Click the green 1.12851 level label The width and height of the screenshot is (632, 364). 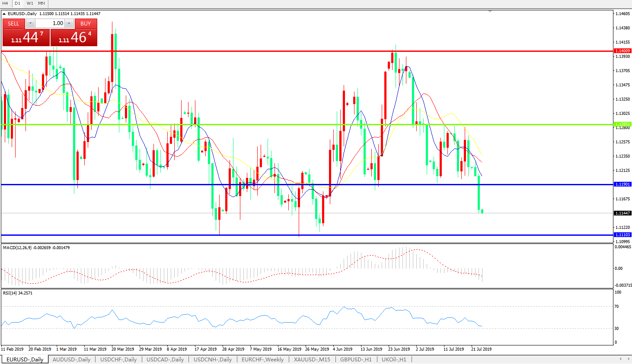tap(622, 124)
